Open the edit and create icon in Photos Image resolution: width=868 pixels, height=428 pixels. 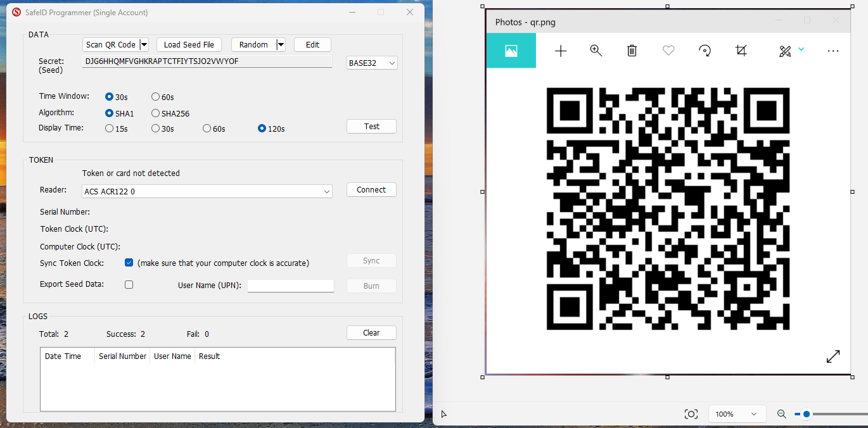tap(785, 51)
